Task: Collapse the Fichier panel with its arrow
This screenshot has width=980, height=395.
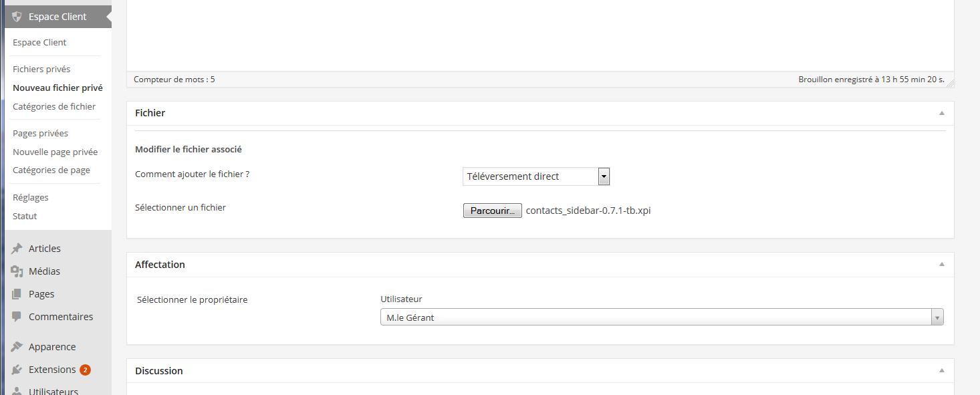Action: 941,113
